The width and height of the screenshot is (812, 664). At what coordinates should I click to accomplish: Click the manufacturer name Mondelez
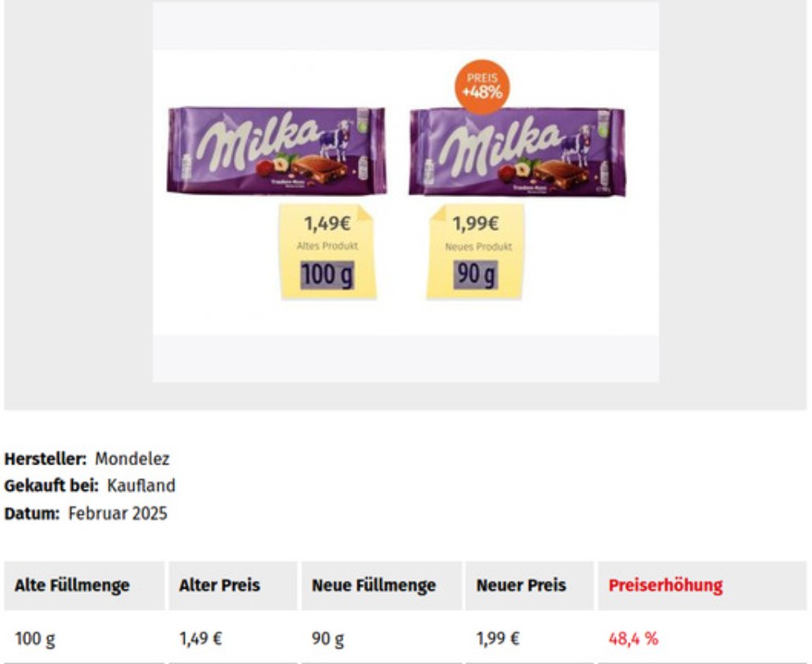pos(132,460)
